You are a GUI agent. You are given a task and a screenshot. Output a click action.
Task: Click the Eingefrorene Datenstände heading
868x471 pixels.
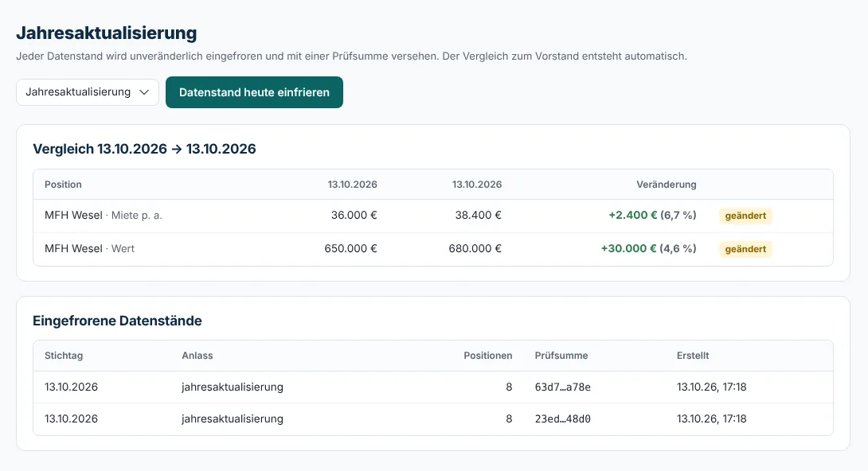117,321
